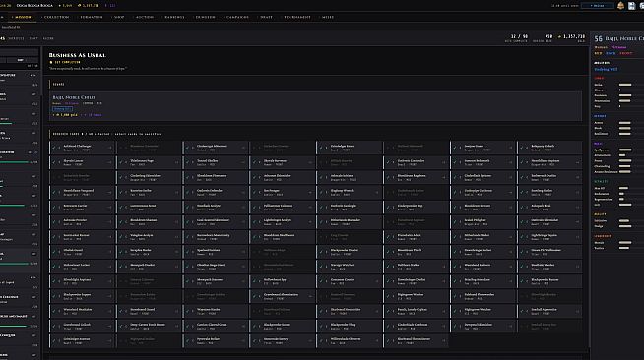Image resolution: width=644 pixels, height=360 pixels.
Task: Open the Collection tab
Action: point(57,18)
